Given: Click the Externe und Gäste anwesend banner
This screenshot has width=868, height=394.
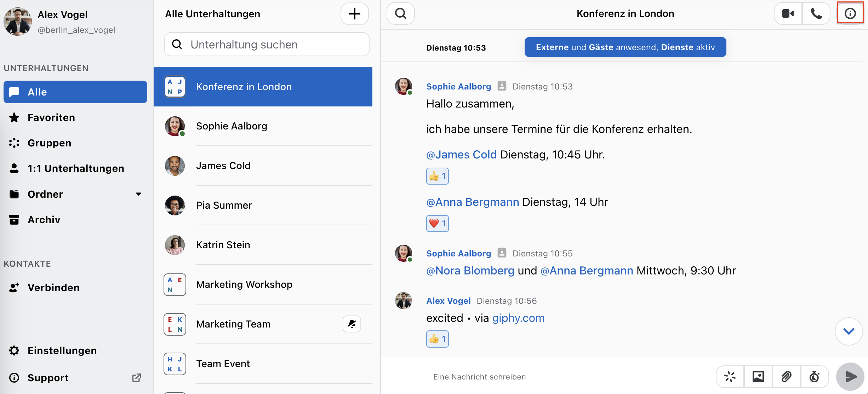Looking at the screenshot, I should click(625, 47).
